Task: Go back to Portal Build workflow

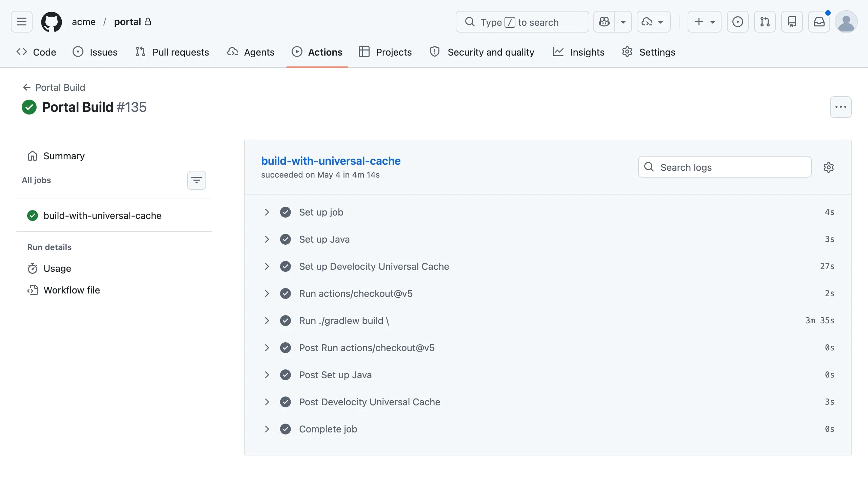Action: pos(54,87)
